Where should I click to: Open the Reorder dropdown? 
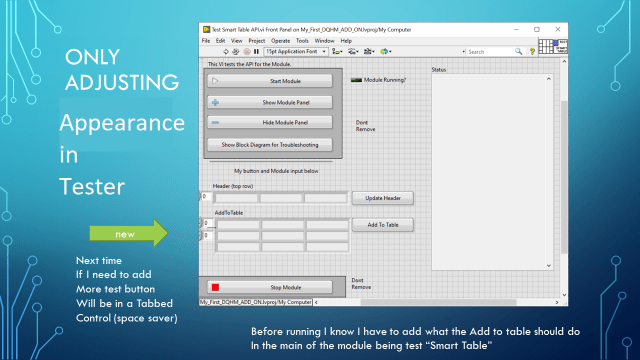[386, 51]
